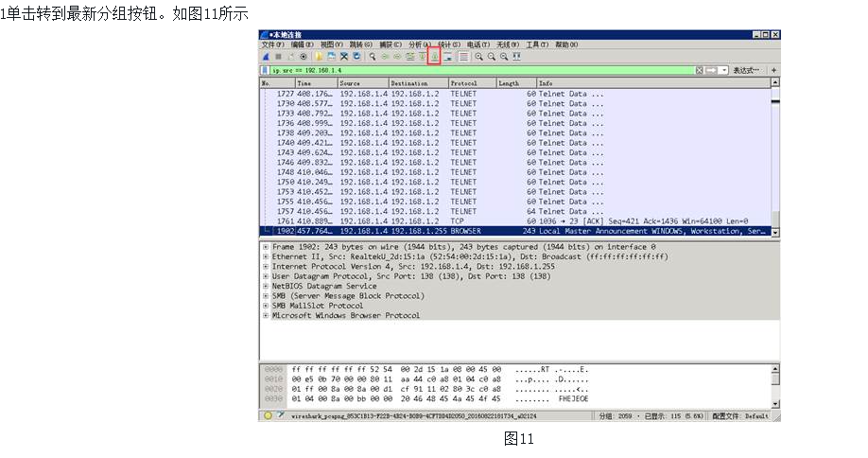Open 无线 menu
868x458 pixels.
coord(508,44)
